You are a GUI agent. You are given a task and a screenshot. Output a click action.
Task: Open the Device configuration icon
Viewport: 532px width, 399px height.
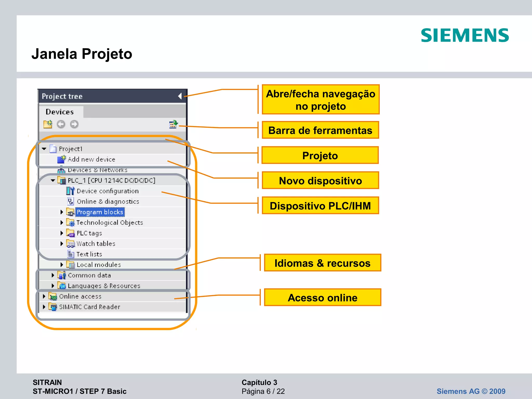pyautogui.click(x=70, y=191)
